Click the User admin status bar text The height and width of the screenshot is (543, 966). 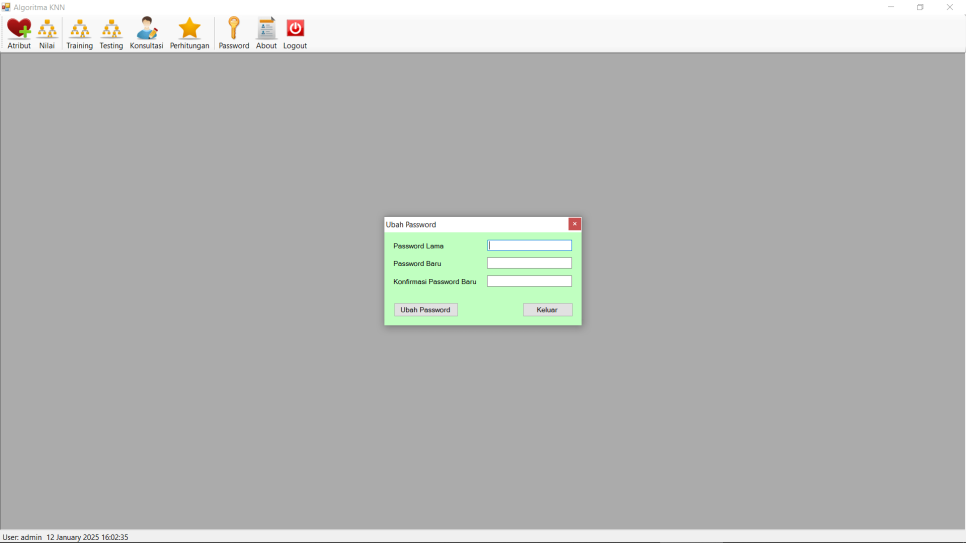[22, 537]
